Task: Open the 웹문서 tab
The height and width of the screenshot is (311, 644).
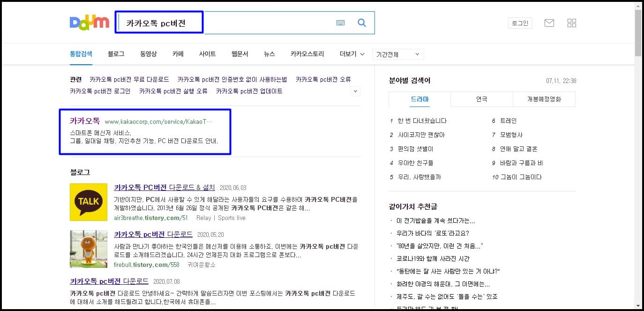Action: click(x=240, y=54)
